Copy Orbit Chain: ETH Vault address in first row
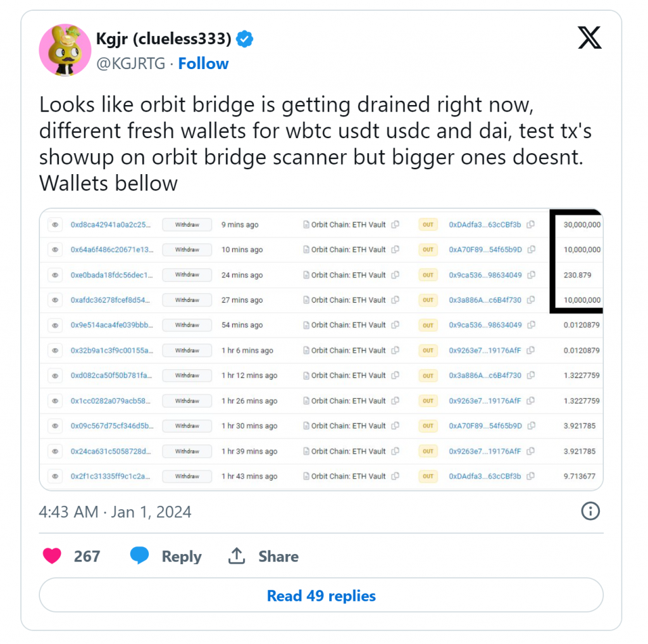 (x=396, y=225)
